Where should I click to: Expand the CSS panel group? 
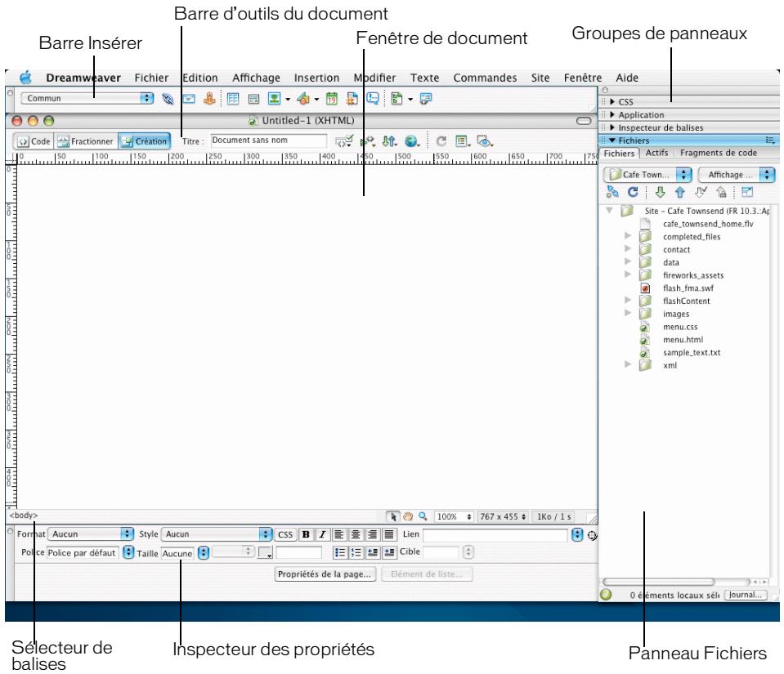pos(612,101)
